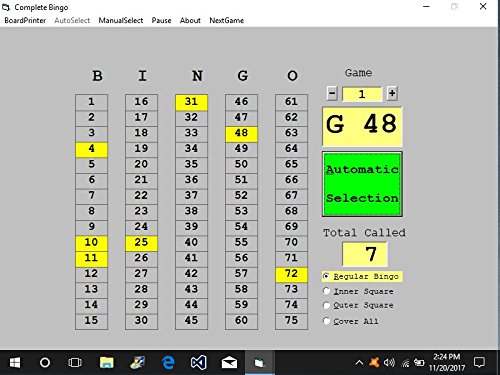Viewport: 500px width, 375px height.
Task: Open the Windows Start menu
Action: click(x=15, y=363)
